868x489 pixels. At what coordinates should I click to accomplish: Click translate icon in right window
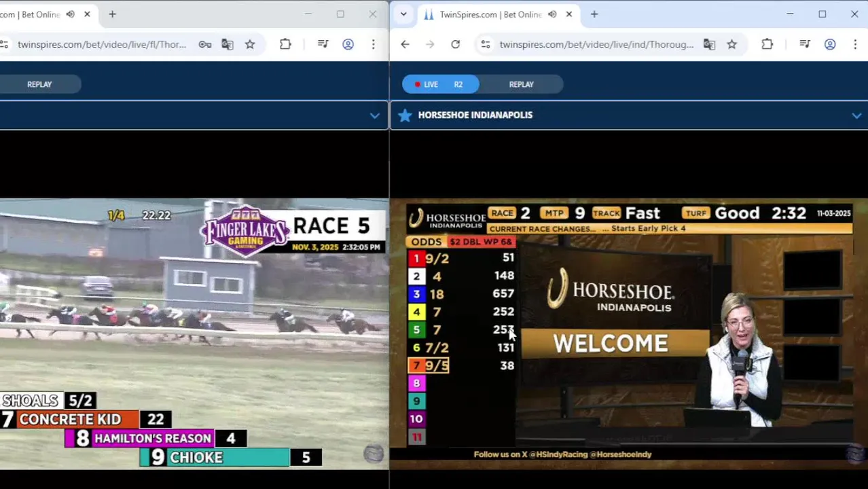(709, 45)
